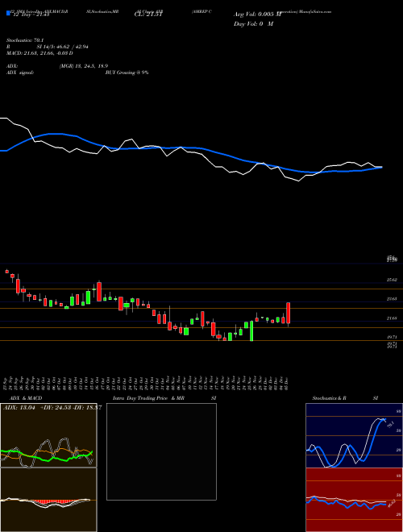Screen dimensions: 403x532
Task: Select the '12 Day = 21.43' SMA value
Action: coord(31,15)
